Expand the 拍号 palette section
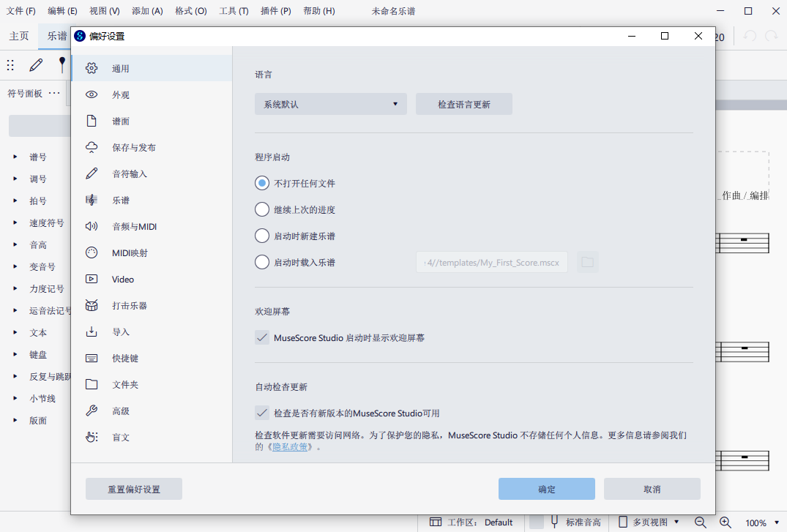The image size is (787, 532). [15, 201]
